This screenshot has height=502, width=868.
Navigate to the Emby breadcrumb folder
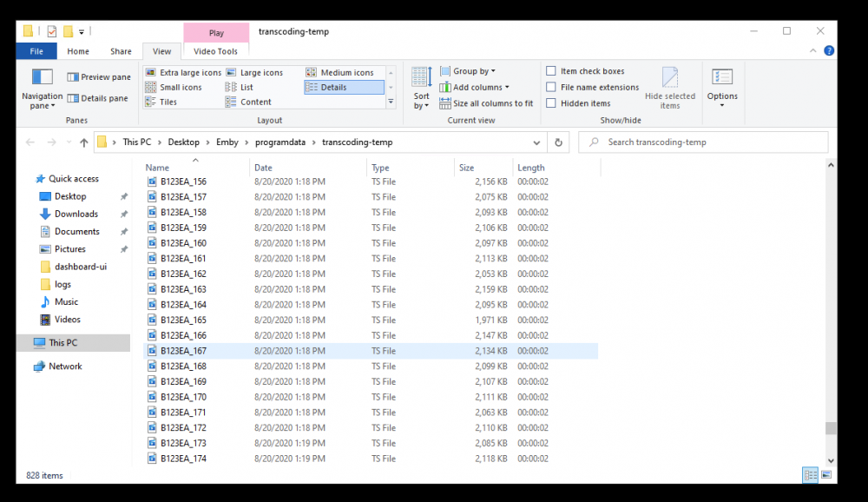tap(228, 142)
